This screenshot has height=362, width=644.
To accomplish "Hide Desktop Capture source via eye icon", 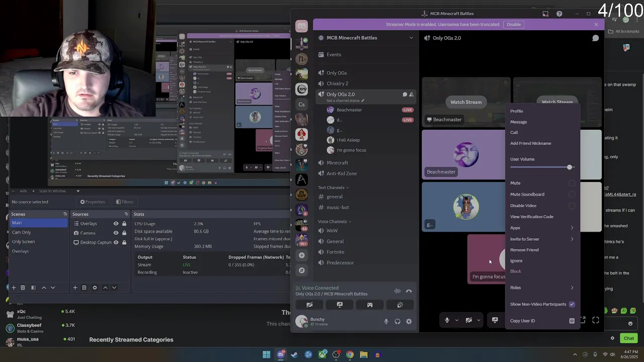I will pyautogui.click(x=116, y=242).
